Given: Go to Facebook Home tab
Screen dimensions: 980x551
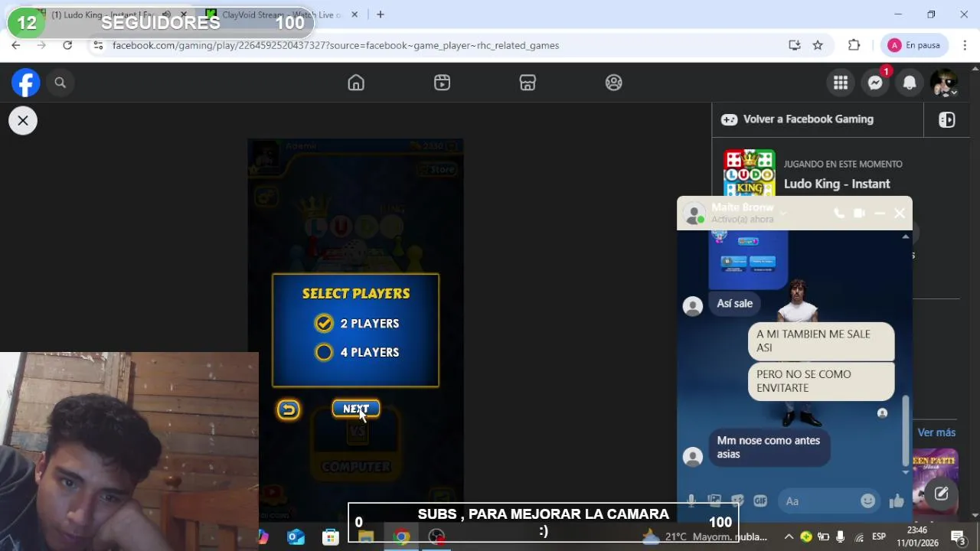Looking at the screenshot, I should pyautogui.click(x=356, y=83).
